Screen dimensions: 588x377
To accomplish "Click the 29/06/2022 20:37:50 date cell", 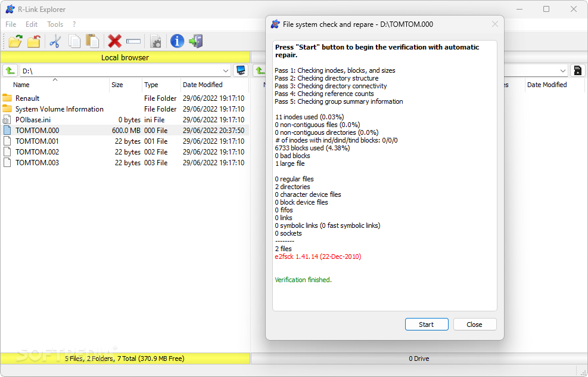I will click(213, 131).
